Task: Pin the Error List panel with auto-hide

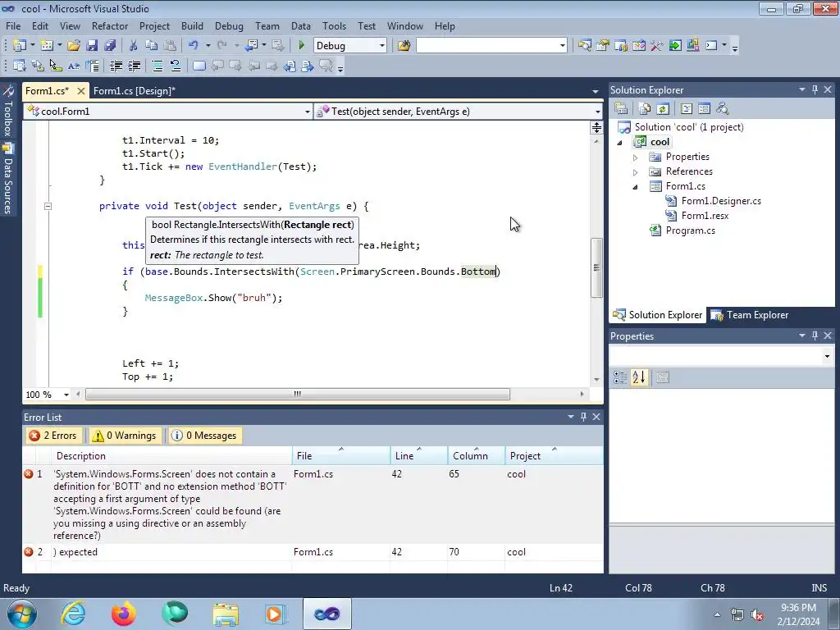Action: [x=583, y=417]
